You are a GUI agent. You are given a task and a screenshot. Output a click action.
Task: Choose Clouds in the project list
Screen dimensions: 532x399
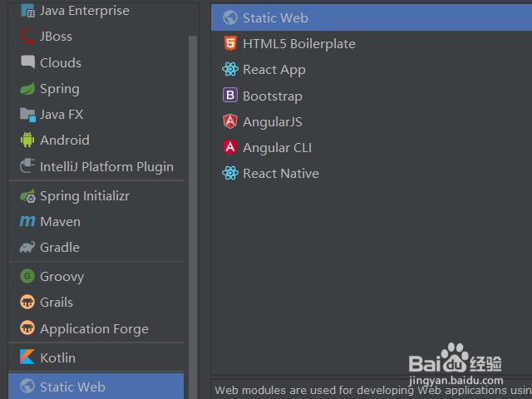pyautogui.click(x=61, y=62)
